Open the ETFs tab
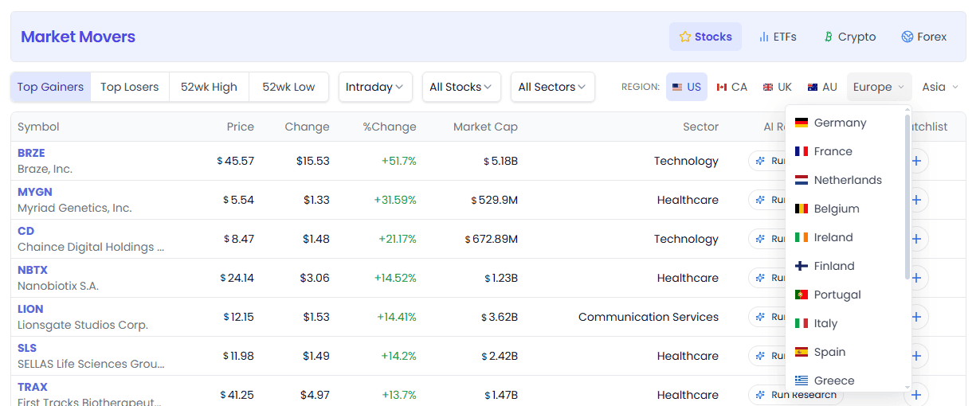980x406 pixels. (x=778, y=37)
